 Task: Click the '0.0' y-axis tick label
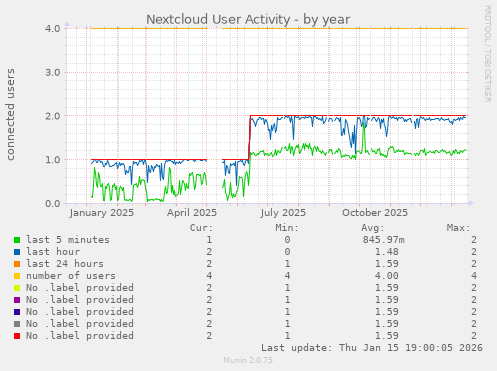pyautogui.click(x=53, y=203)
